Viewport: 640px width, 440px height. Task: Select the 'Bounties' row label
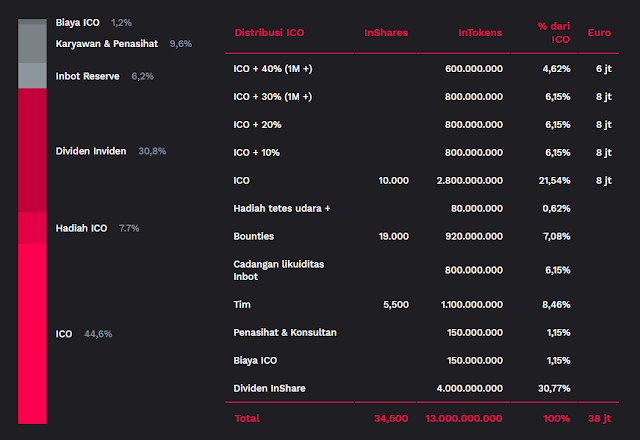coord(253,236)
